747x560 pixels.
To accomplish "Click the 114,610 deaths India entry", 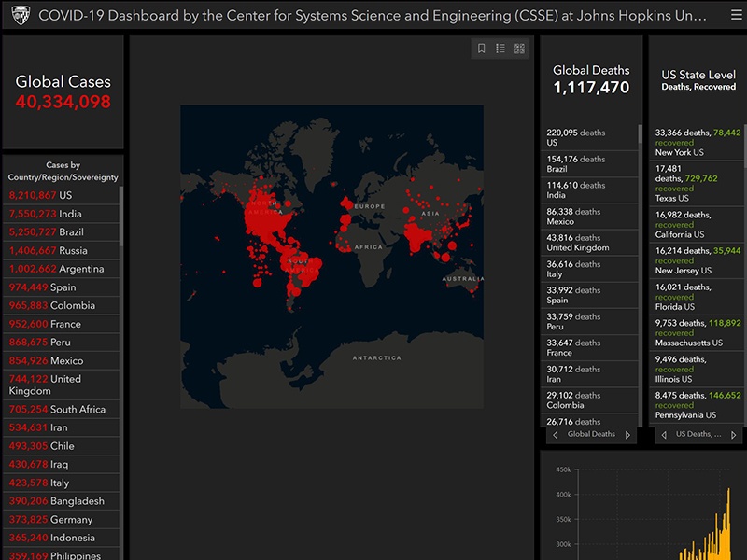I will (x=589, y=190).
